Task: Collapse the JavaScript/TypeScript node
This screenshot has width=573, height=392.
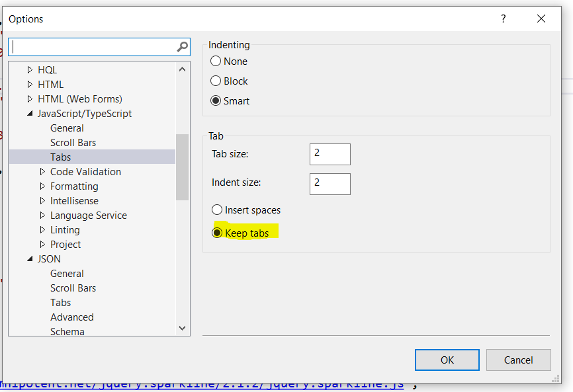Action: click(x=30, y=114)
